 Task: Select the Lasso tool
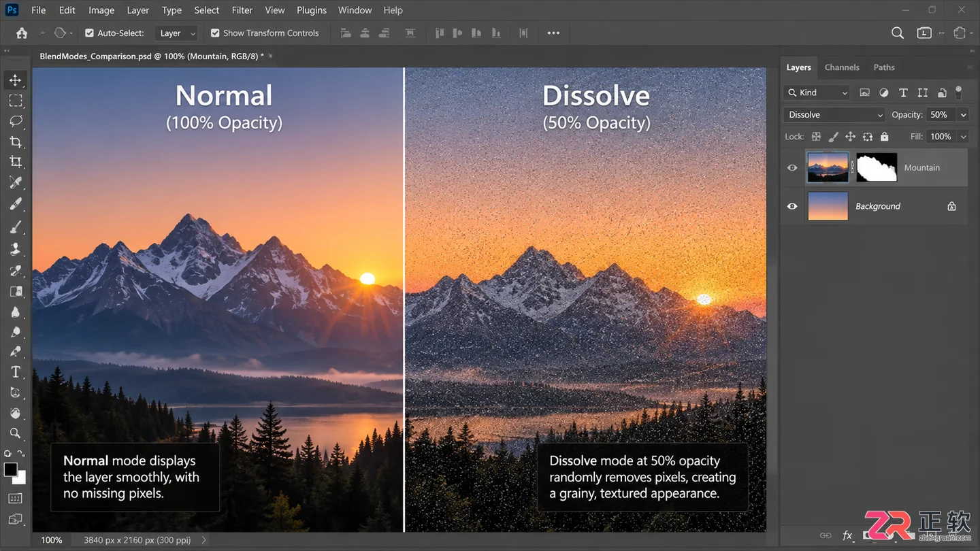coord(15,121)
